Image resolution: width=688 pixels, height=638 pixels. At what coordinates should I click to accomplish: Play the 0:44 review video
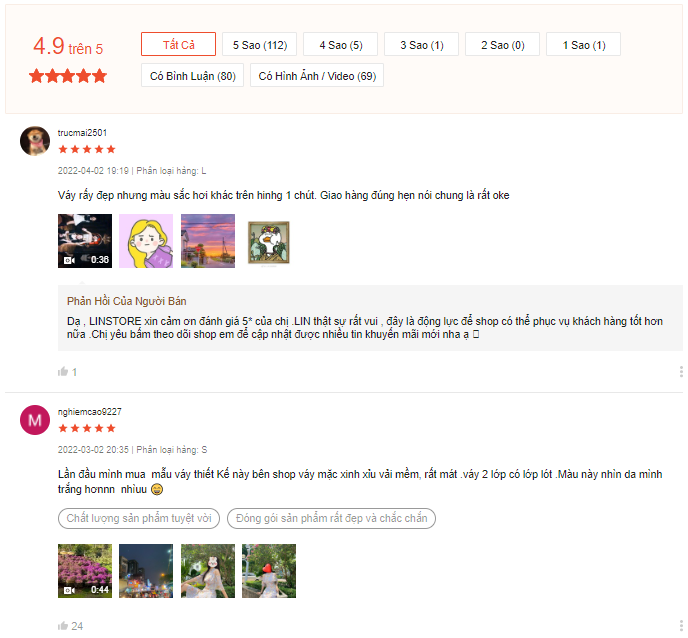point(85,571)
